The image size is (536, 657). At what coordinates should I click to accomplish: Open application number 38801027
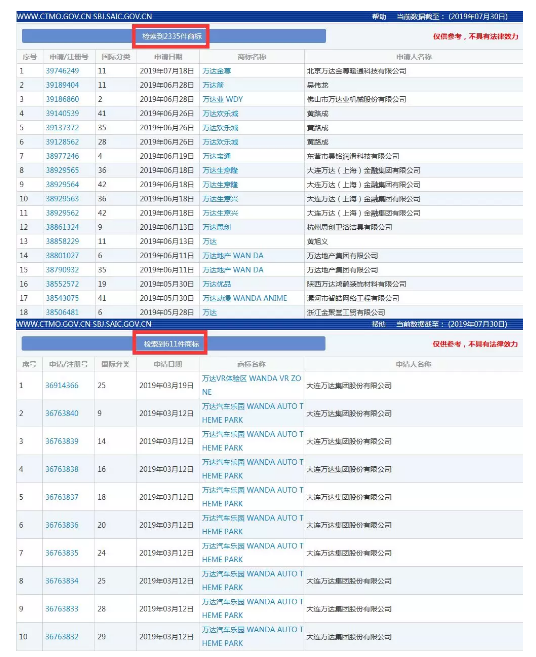(x=62, y=256)
